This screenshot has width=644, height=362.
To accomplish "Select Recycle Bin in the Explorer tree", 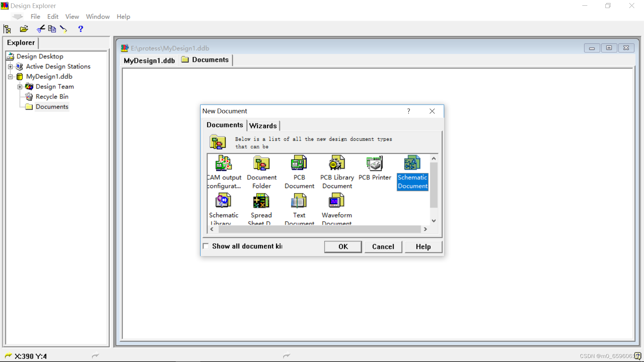I will pyautogui.click(x=52, y=97).
